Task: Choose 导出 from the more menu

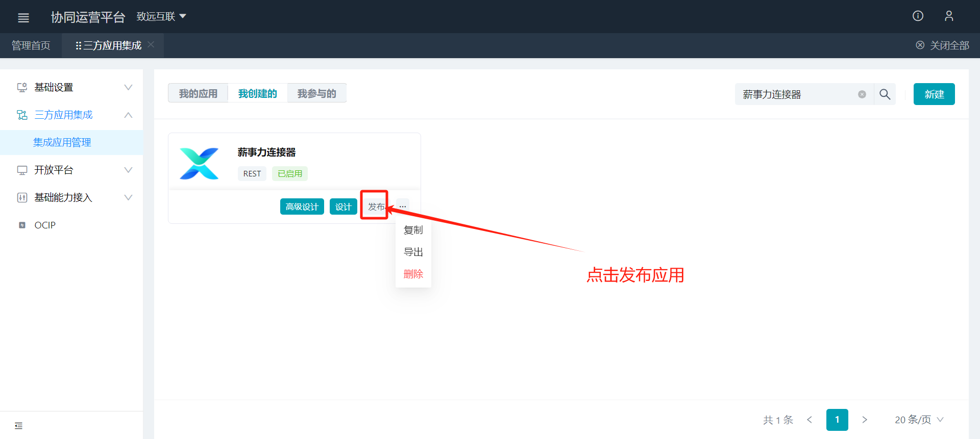Action: 413,252
